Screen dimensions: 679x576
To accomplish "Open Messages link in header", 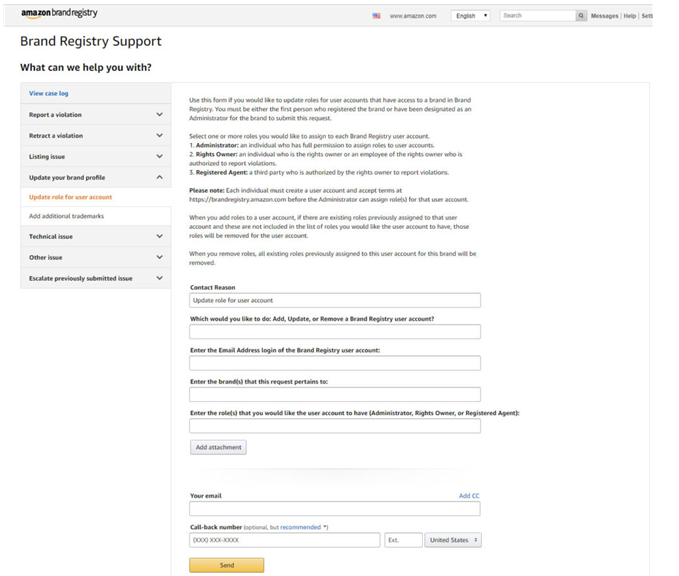I will (605, 16).
